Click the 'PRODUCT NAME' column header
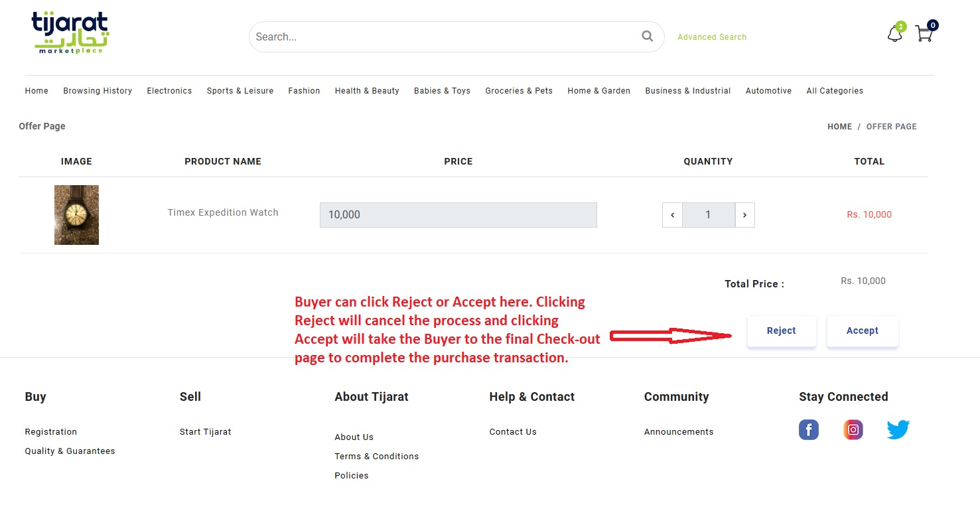The width and height of the screenshot is (980, 511). click(223, 161)
